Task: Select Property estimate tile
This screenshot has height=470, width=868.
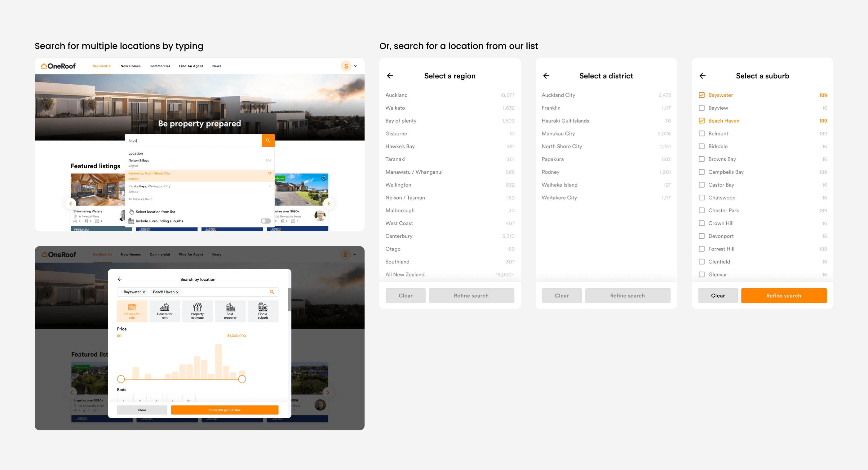Action: click(197, 311)
